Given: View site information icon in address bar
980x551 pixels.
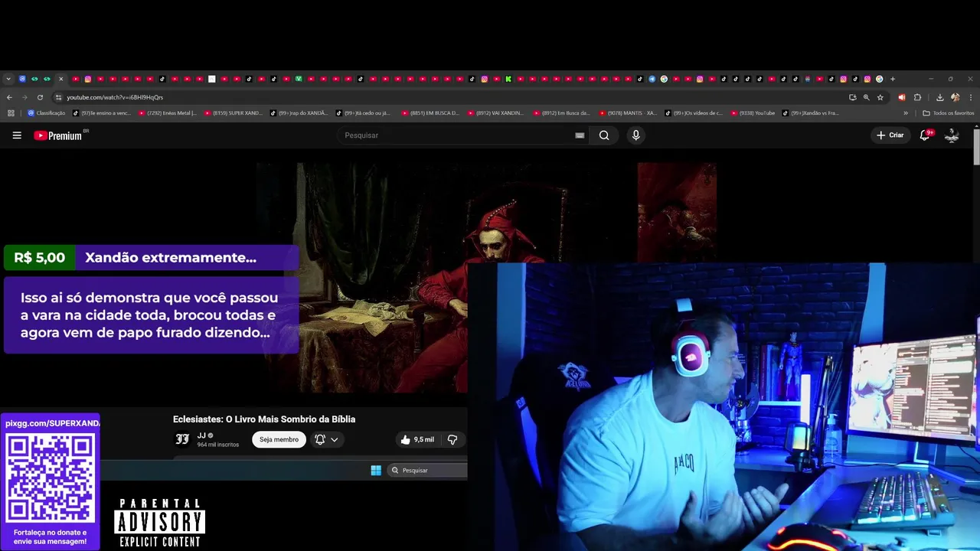Looking at the screenshot, I should coord(58,97).
